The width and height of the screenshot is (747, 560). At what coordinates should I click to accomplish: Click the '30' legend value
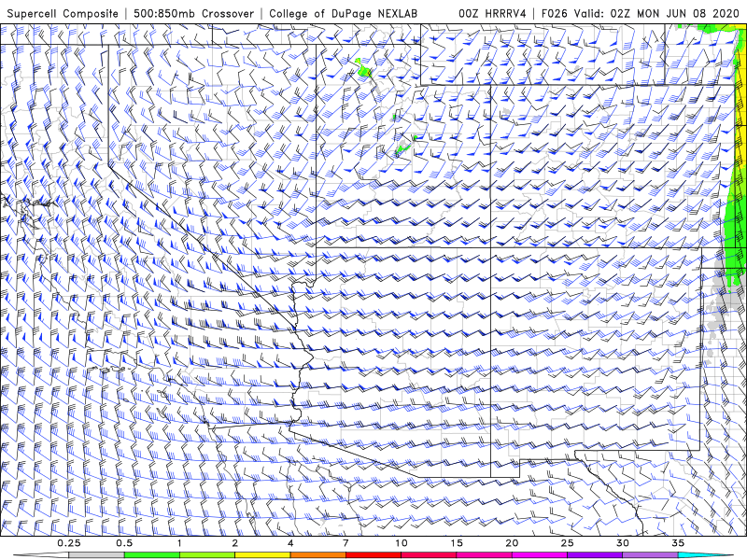(x=622, y=543)
